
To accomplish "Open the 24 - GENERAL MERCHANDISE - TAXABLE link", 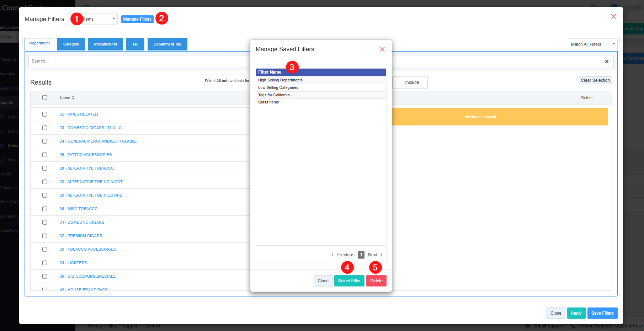I will pyautogui.click(x=98, y=142).
